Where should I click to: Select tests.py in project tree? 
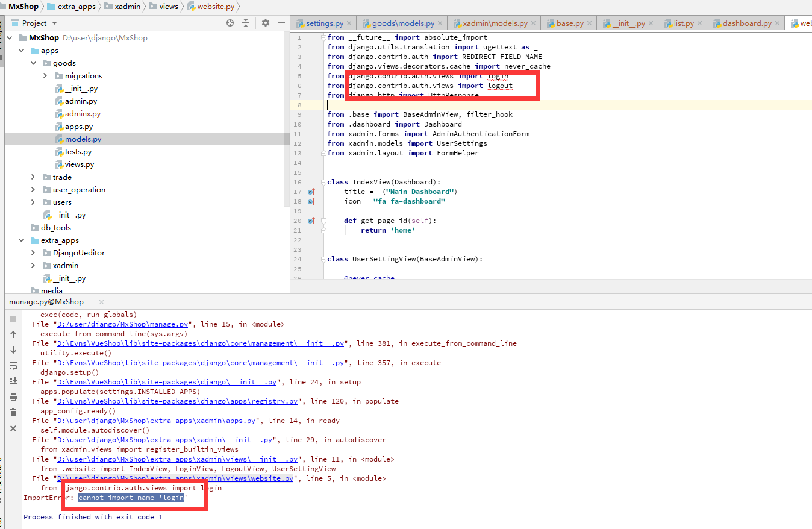pyautogui.click(x=78, y=152)
